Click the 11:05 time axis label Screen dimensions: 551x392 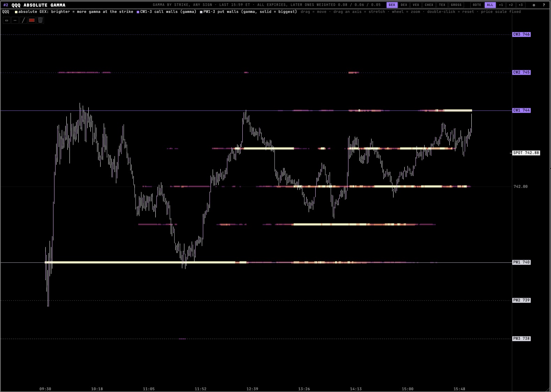coord(149,389)
